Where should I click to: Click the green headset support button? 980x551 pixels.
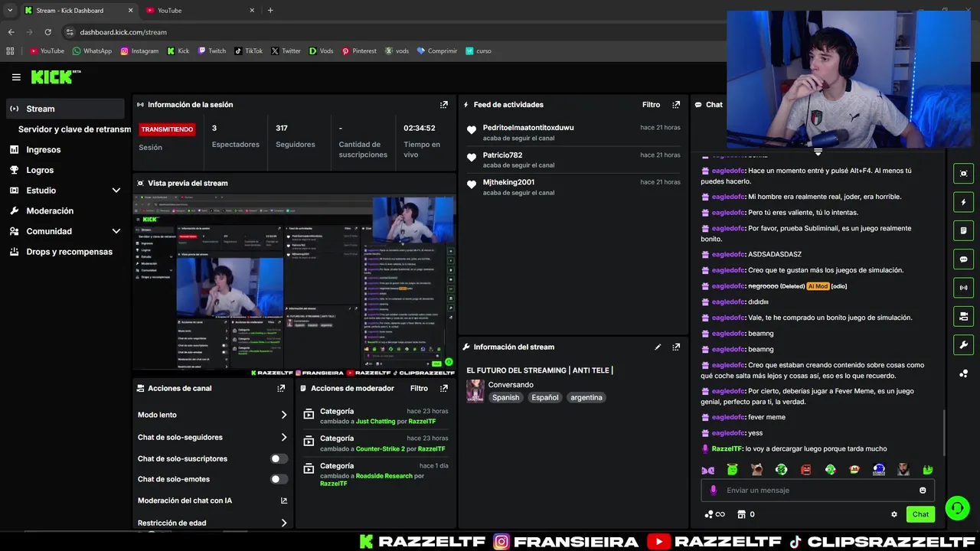(957, 507)
